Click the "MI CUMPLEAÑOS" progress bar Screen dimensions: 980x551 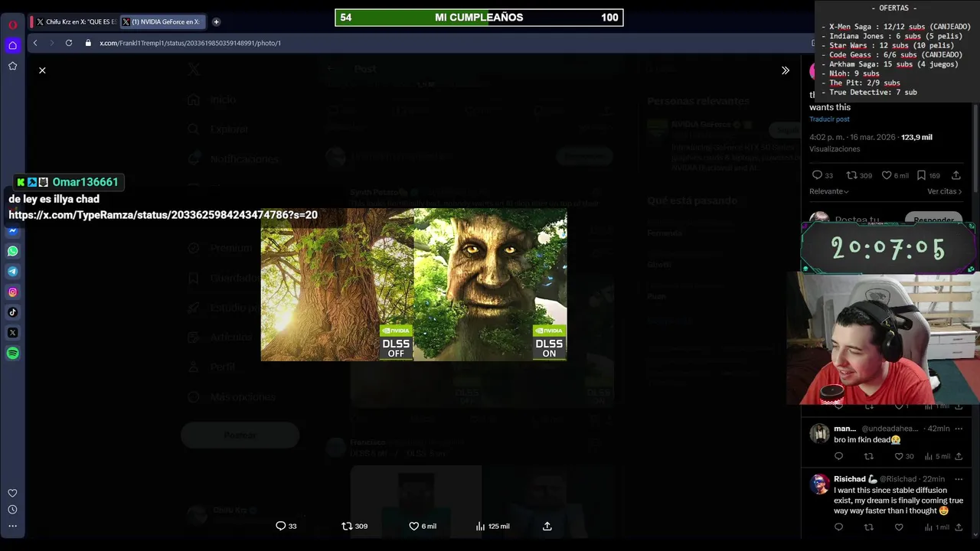(x=479, y=18)
